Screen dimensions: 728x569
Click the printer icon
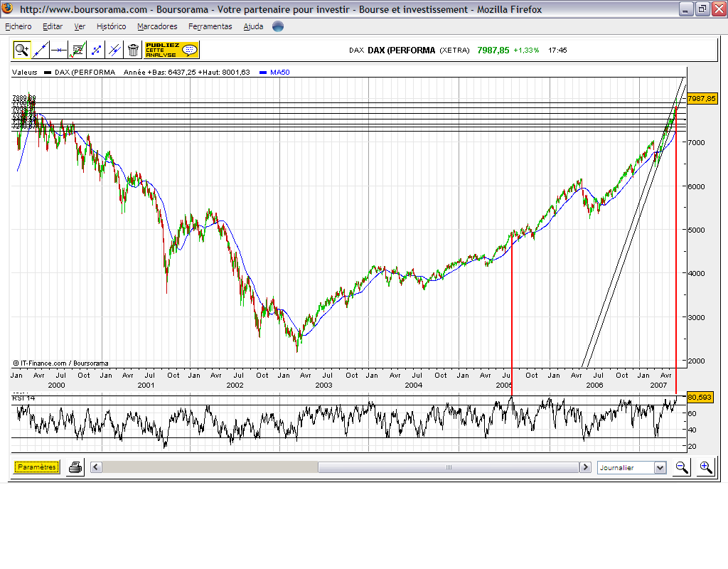coord(75,467)
